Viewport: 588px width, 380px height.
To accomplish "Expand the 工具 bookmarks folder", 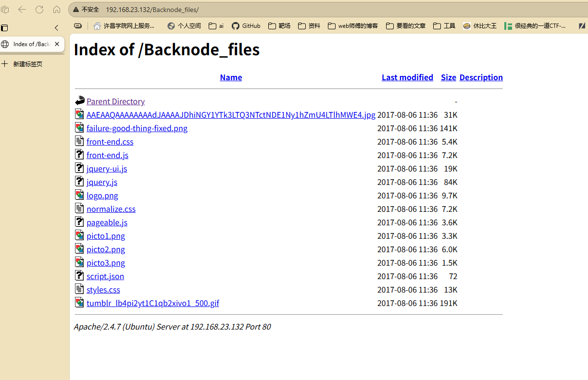I will (x=444, y=26).
